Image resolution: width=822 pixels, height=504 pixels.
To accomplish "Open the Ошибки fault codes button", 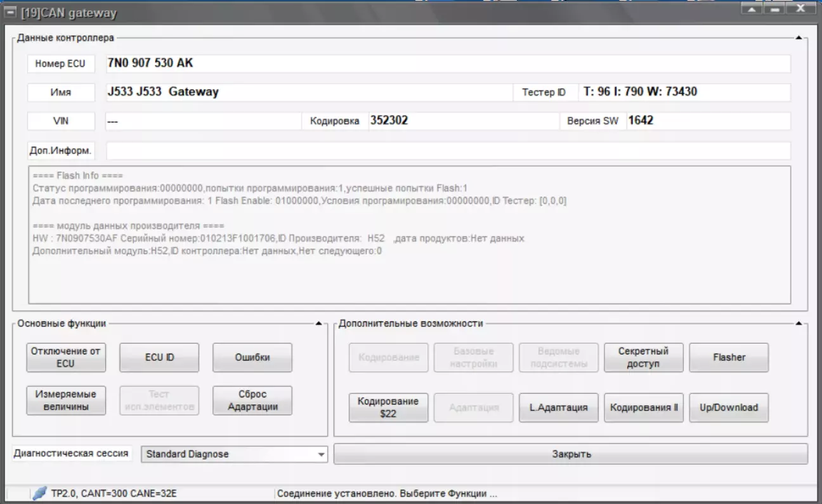I will pos(252,358).
